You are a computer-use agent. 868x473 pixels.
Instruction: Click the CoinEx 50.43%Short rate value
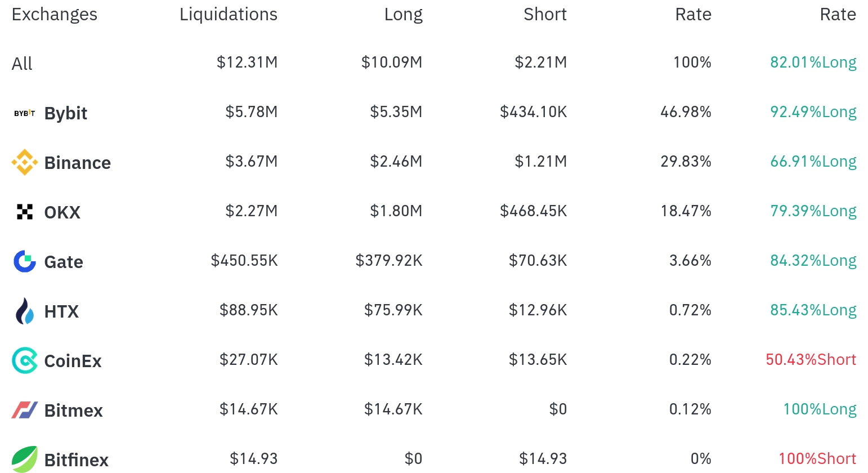(x=811, y=359)
